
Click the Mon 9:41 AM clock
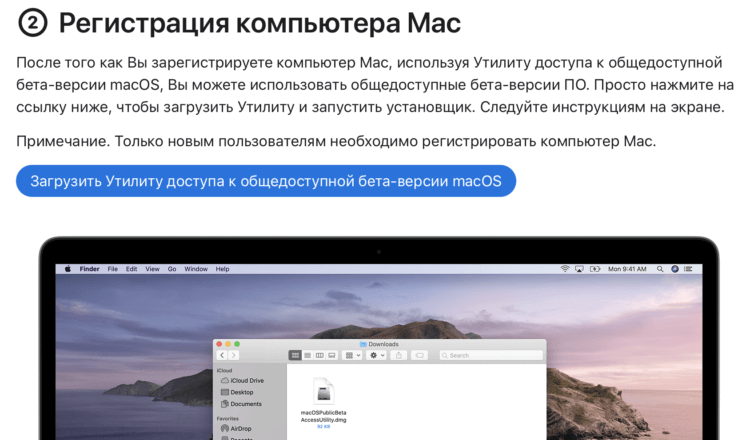pos(627,269)
